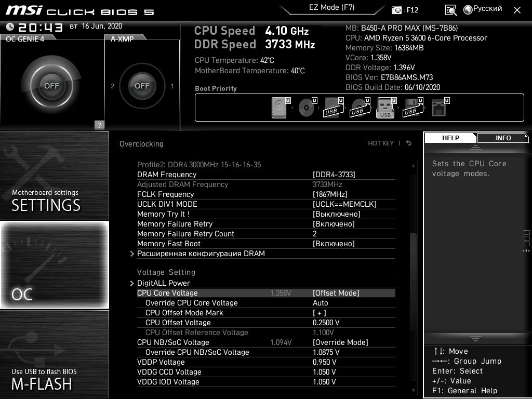Expand Расширенная конфигурация DRAM submenu
Image resolution: width=532 pixels, height=399 pixels.
pyautogui.click(x=263, y=254)
